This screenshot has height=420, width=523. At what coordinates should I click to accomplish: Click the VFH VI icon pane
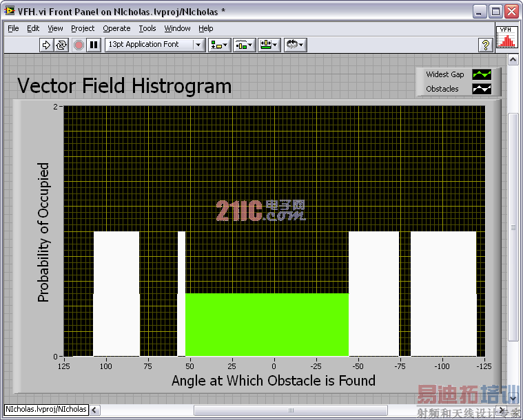pos(506,36)
